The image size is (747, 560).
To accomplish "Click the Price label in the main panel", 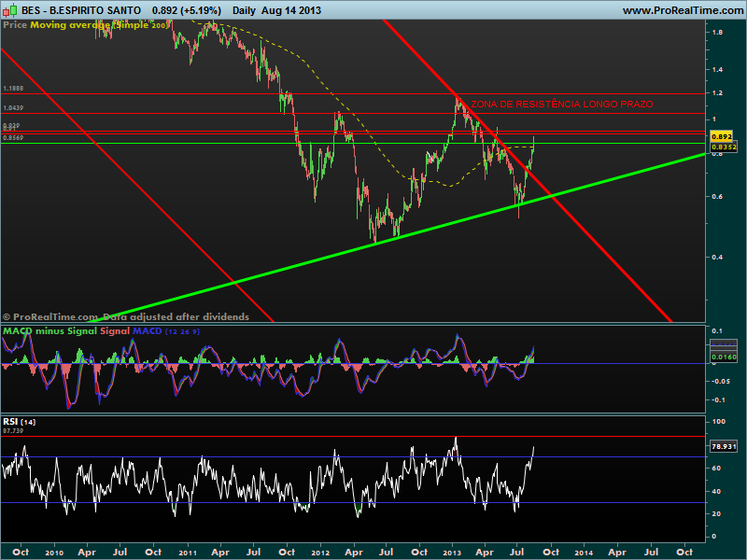I will pyautogui.click(x=15, y=25).
